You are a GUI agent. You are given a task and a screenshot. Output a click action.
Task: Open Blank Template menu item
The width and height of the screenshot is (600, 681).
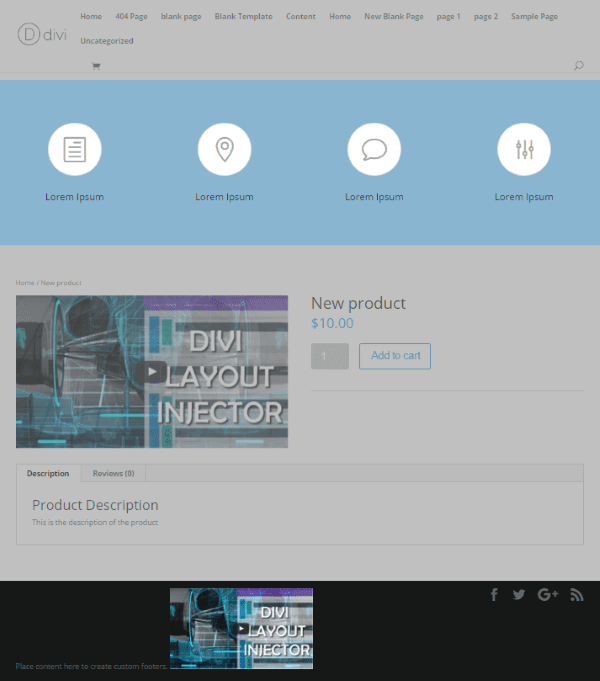click(x=244, y=17)
